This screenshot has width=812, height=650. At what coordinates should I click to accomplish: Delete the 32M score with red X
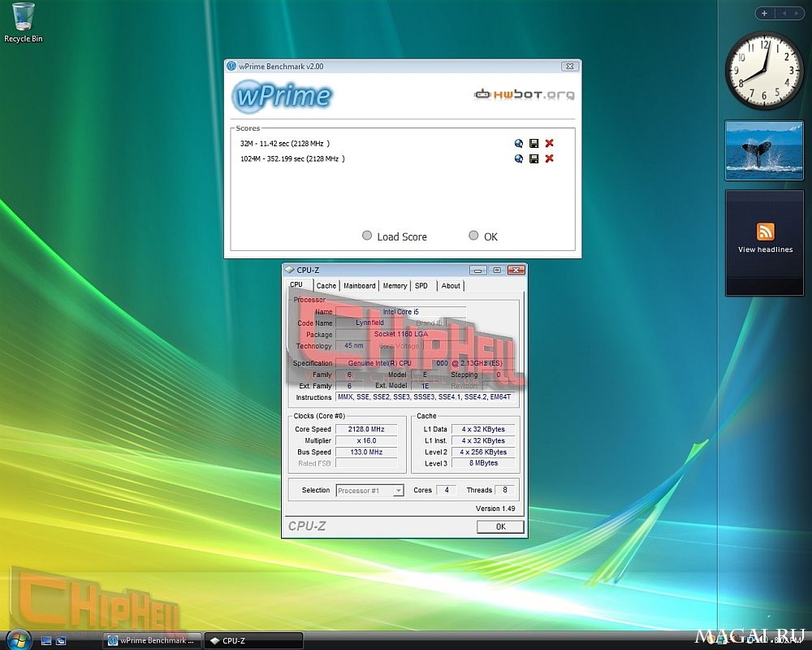pyautogui.click(x=550, y=143)
